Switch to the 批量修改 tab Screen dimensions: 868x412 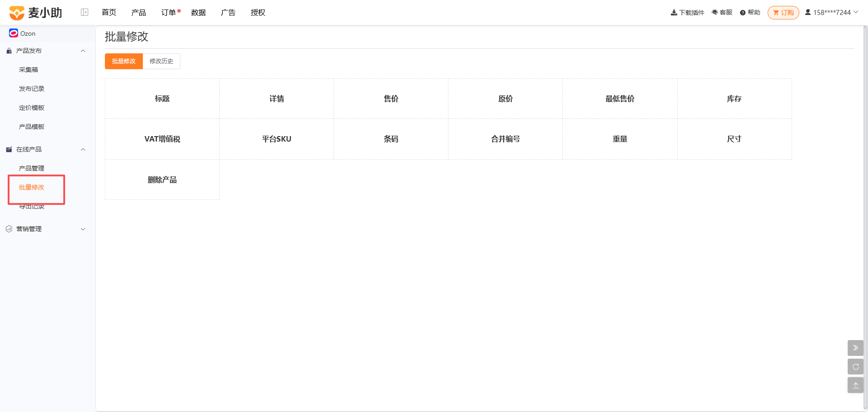pos(124,61)
